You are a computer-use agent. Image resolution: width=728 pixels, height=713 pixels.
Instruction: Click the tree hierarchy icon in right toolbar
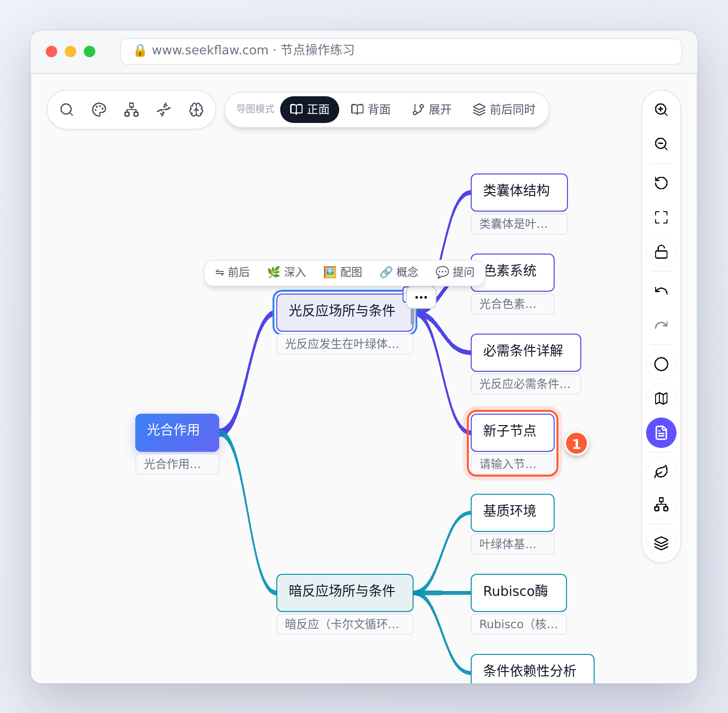coord(661,504)
